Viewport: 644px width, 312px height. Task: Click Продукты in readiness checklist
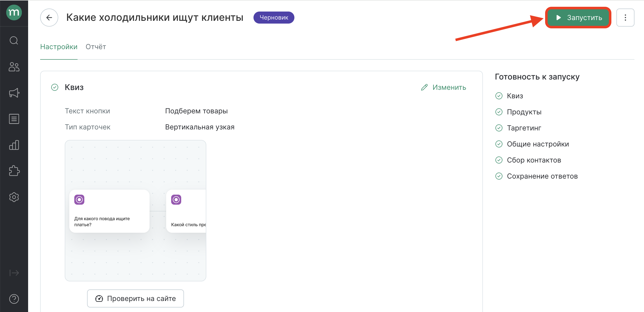(x=524, y=112)
